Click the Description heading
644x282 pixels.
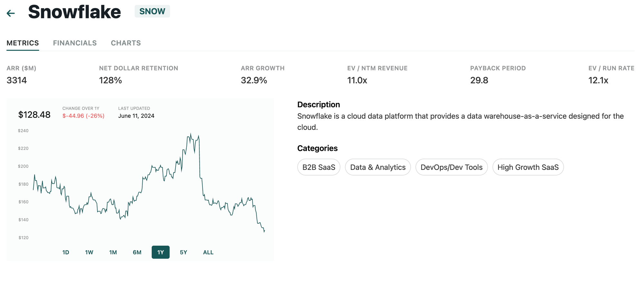318,105
